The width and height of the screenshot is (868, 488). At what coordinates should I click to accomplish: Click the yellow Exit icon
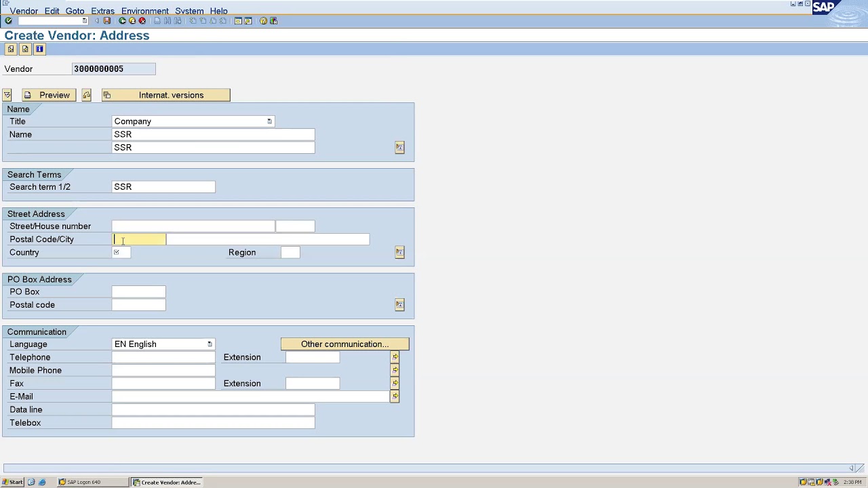pyautogui.click(x=132, y=21)
